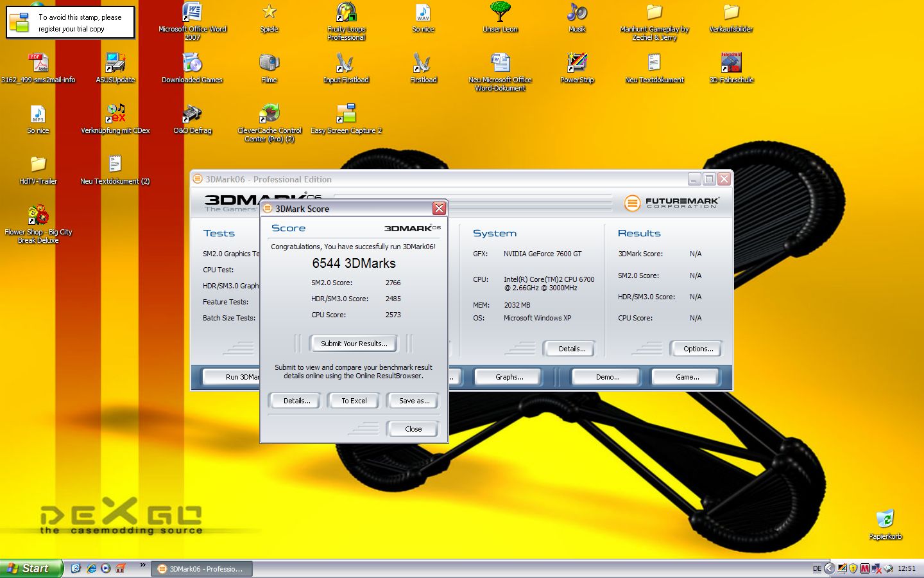Click the 12:51 system tray clock
The height and width of the screenshot is (578, 924).
pos(907,568)
